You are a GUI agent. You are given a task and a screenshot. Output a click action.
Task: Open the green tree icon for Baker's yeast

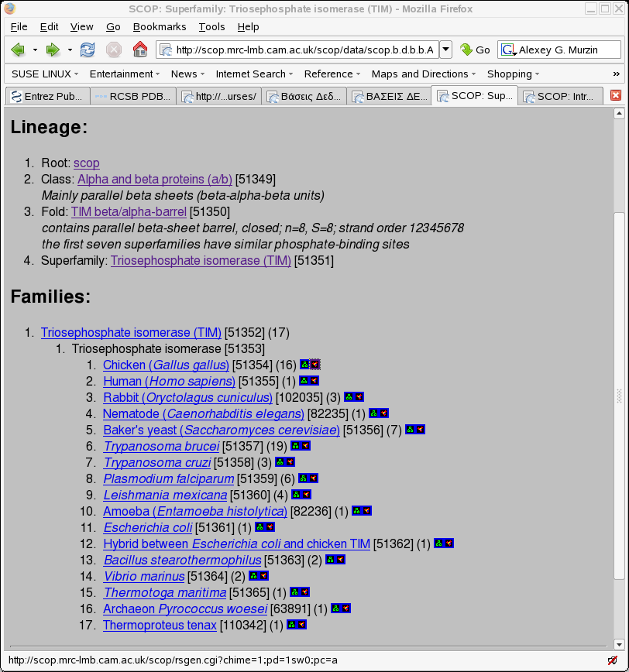click(411, 430)
